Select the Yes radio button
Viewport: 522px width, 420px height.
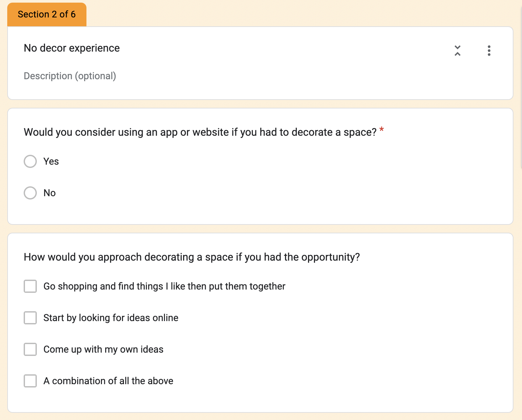30,161
